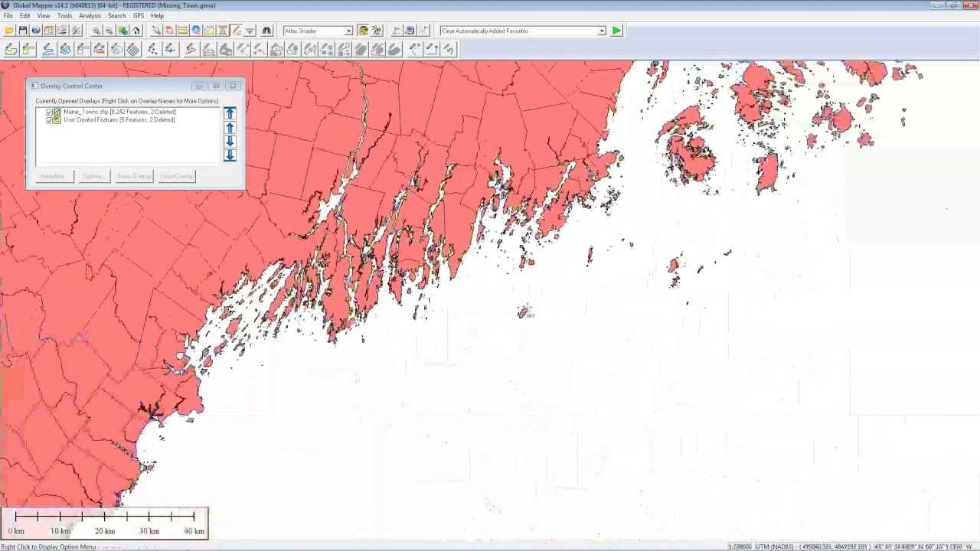
Task: Open the Help menu
Action: (157, 15)
